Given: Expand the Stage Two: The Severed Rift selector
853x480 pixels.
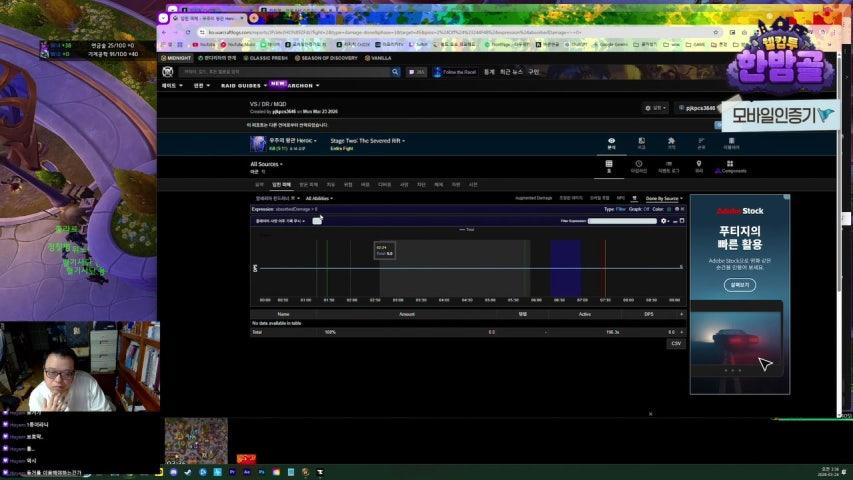Looking at the screenshot, I should pos(367,141).
